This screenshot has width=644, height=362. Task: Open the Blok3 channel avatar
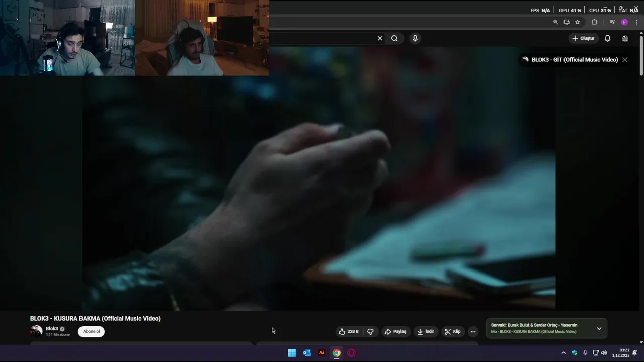[x=36, y=331]
